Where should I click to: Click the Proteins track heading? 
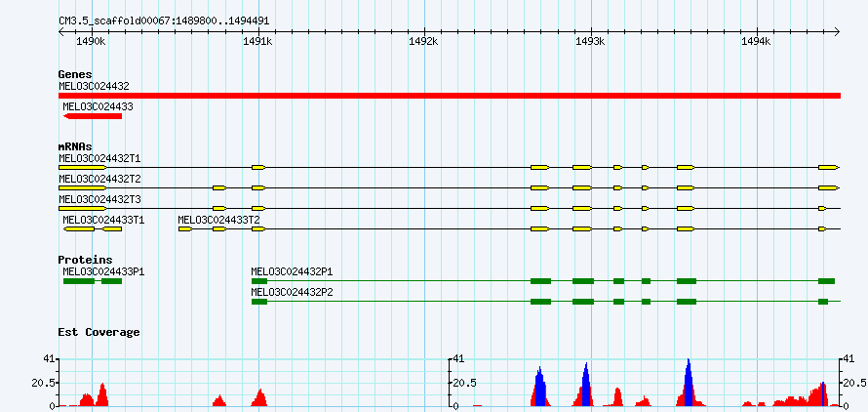pos(85,260)
